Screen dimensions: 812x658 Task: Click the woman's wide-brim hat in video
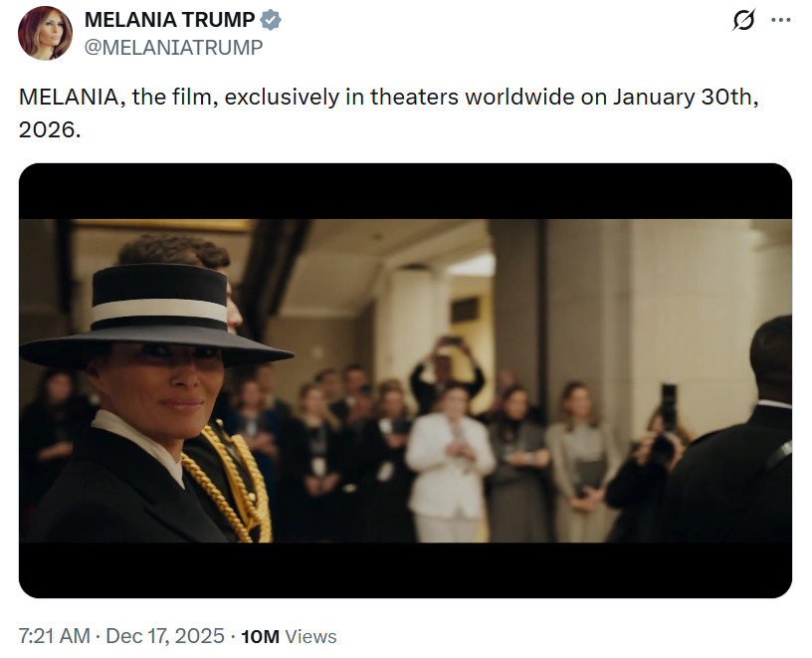click(x=159, y=314)
